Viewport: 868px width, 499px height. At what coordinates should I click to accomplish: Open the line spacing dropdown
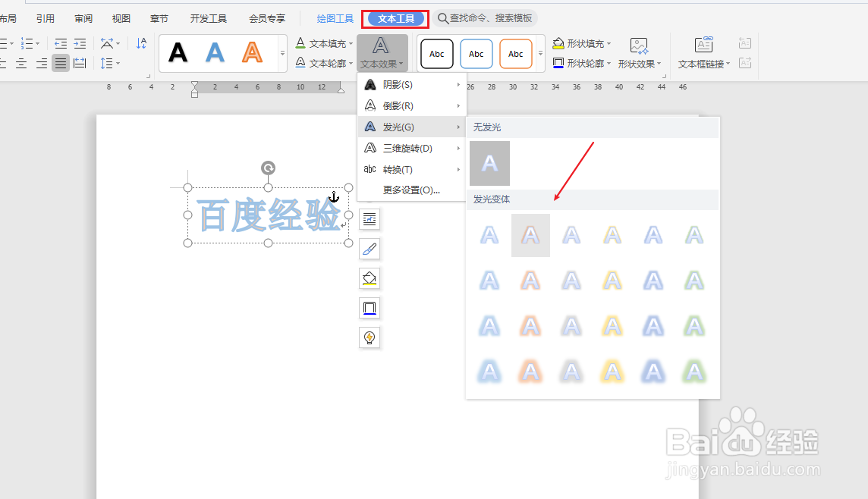point(110,63)
